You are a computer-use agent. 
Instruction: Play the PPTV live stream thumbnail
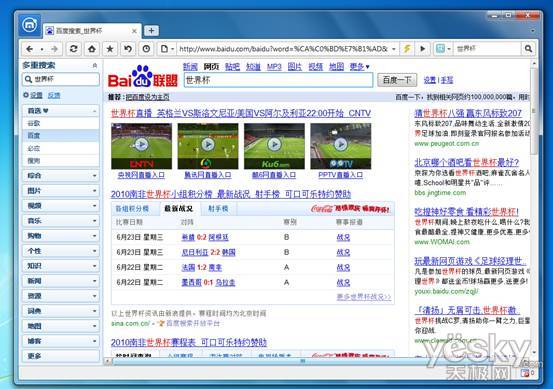341,146
